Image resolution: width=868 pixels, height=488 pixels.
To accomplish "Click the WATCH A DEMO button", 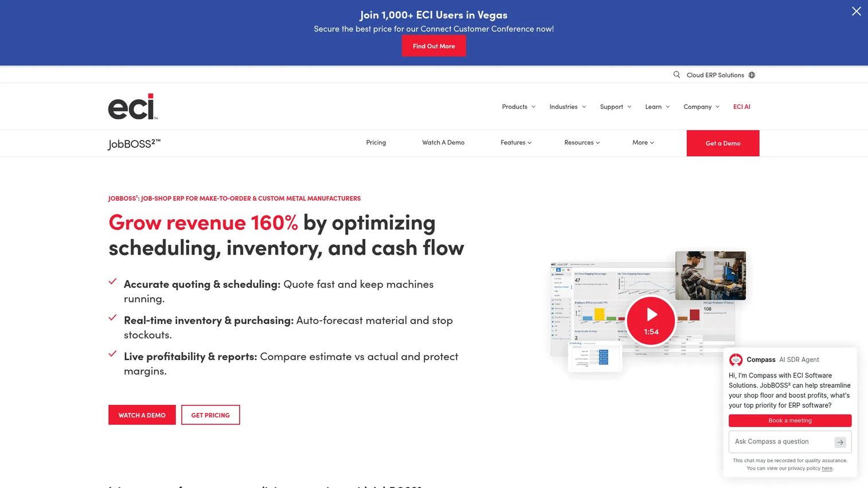I will 142,415.
